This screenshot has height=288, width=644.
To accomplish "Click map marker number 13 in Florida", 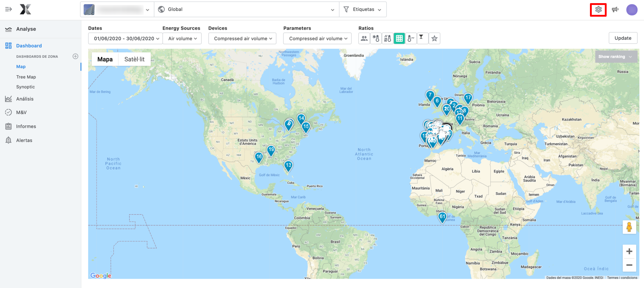I will [288, 166].
